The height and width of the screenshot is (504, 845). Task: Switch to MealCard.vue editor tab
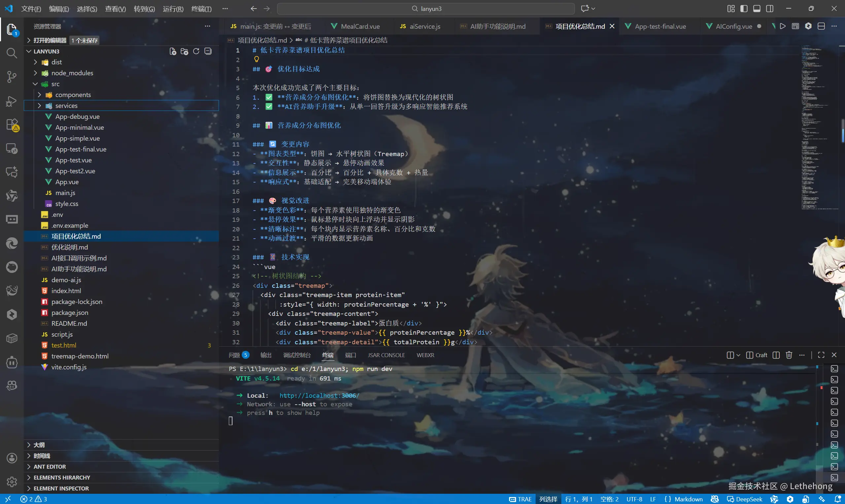coord(360,26)
